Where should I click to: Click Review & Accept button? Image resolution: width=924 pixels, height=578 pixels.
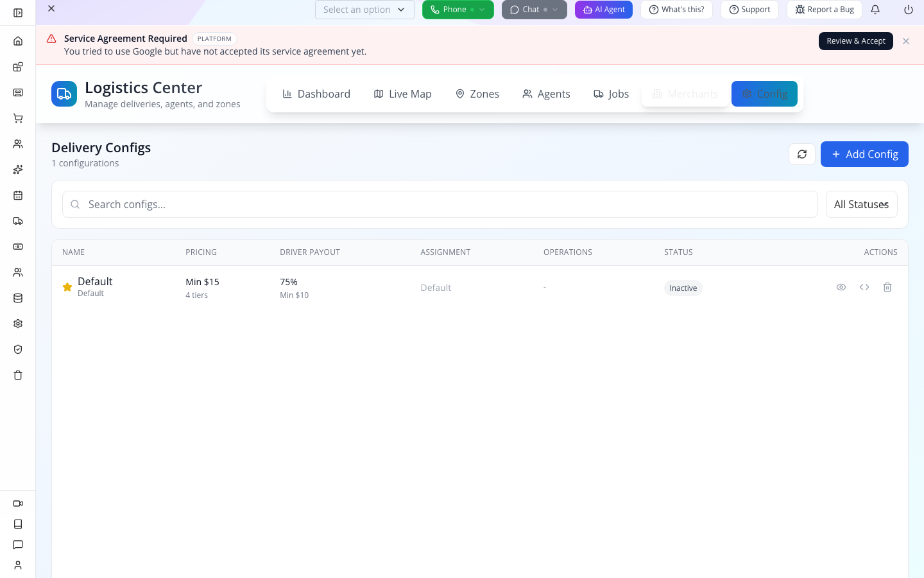pyautogui.click(x=856, y=41)
